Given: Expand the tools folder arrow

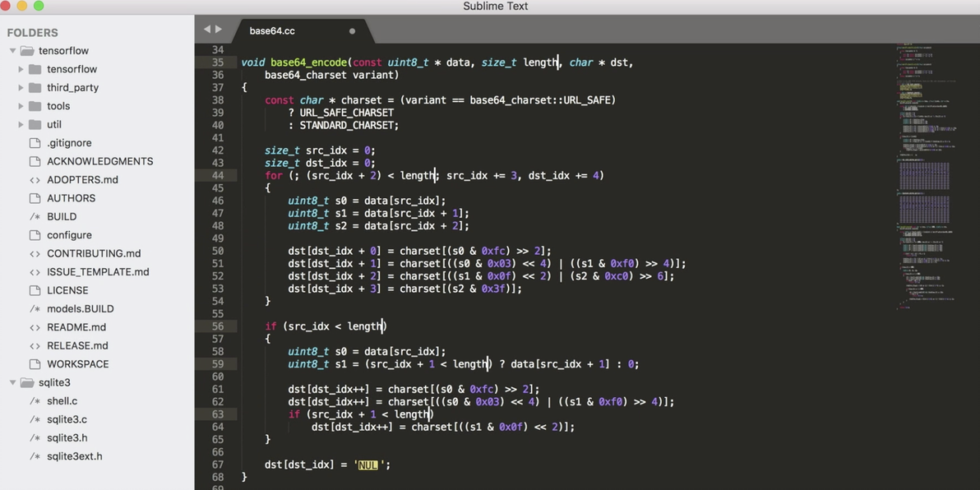Looking at the screenshot, I should coord(21,106).
